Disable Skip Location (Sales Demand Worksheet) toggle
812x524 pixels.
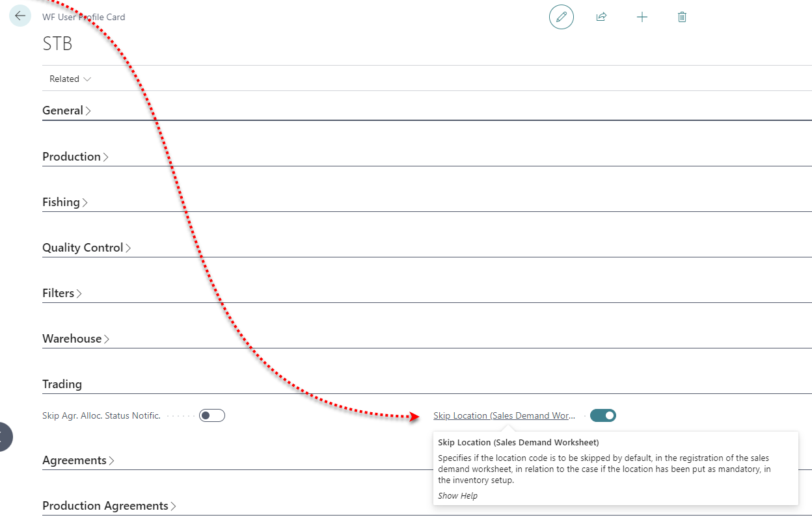pos(602,415)
